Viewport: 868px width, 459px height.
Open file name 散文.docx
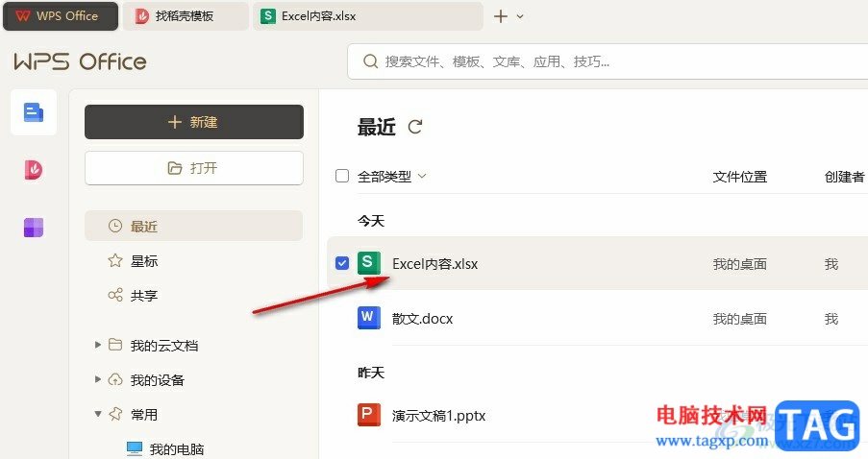tap(422, 319)
